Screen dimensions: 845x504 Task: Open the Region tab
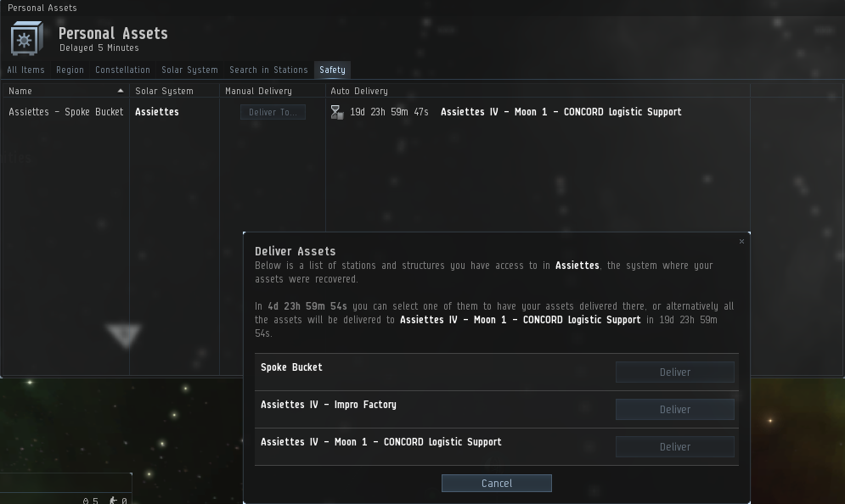point(70,70)
